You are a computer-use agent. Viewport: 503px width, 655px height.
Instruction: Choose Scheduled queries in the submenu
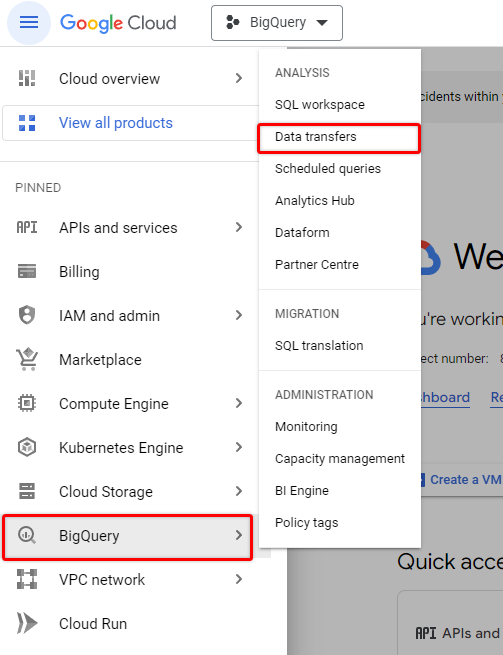tap(328, 169)
